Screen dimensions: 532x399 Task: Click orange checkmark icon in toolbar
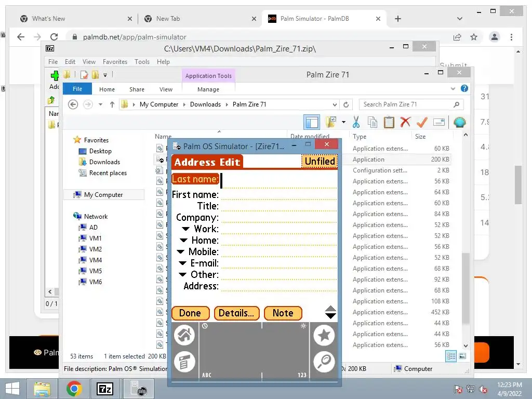[422, 122]
